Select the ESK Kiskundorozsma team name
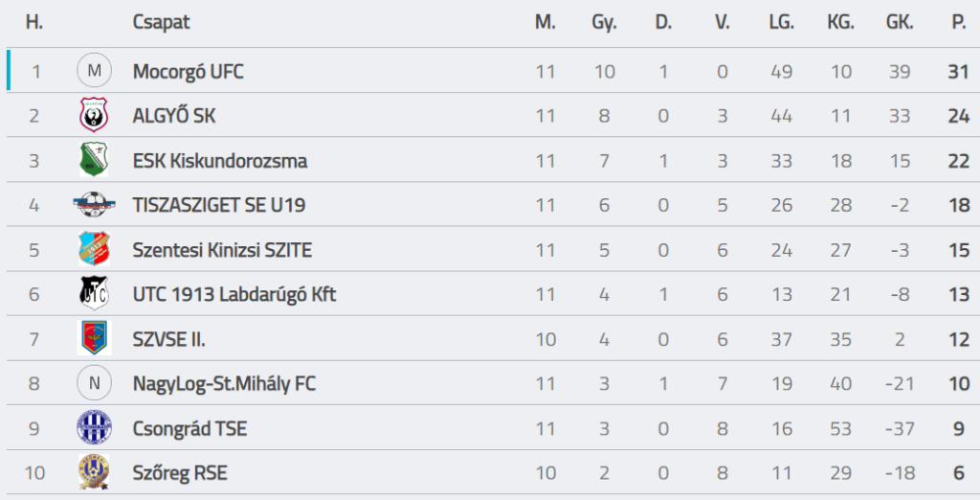The image size is (980, 500). [219, 160]
